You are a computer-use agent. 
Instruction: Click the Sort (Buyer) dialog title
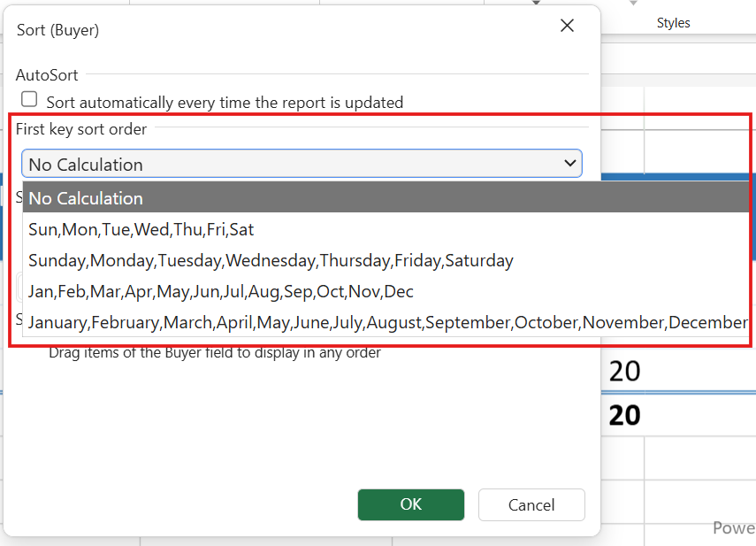(58, 30)
